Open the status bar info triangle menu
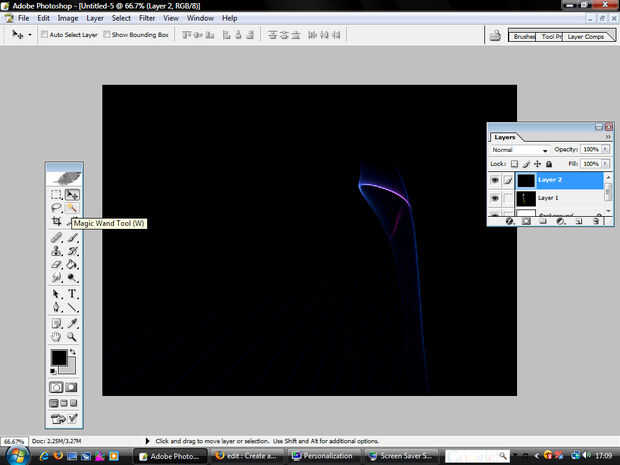This screenshot has width=620, height=465. 147,441
